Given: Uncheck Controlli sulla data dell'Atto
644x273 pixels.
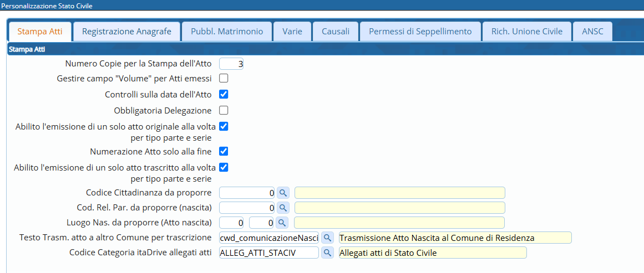Looking at the screenshot, I should (x=224, y=94).
